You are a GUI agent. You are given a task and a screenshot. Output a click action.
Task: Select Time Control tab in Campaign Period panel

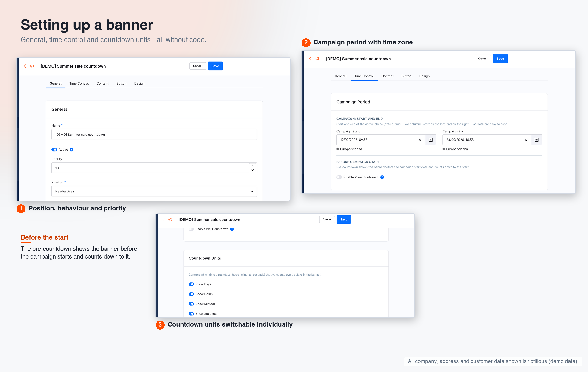(x=364, y=76)
